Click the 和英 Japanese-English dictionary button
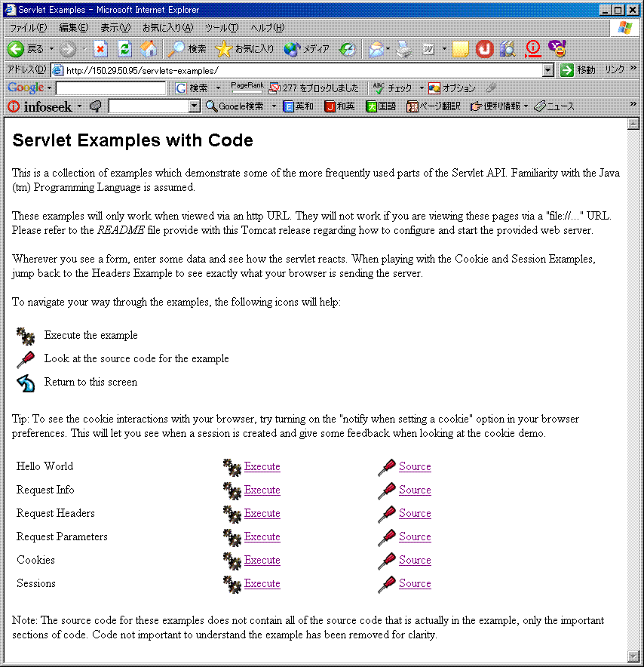The width and height of the screenshot is (644, 667). [x=339, y=106]
